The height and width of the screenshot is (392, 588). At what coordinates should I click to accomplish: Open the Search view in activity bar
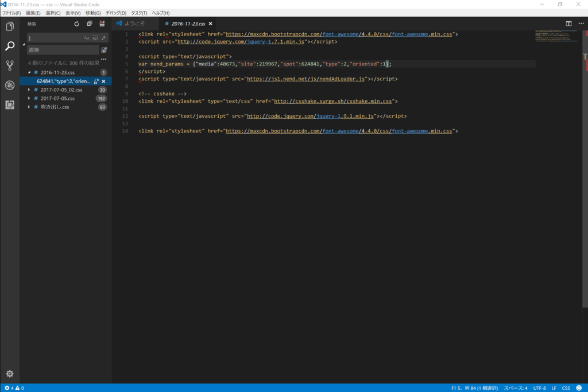point(10,46)
